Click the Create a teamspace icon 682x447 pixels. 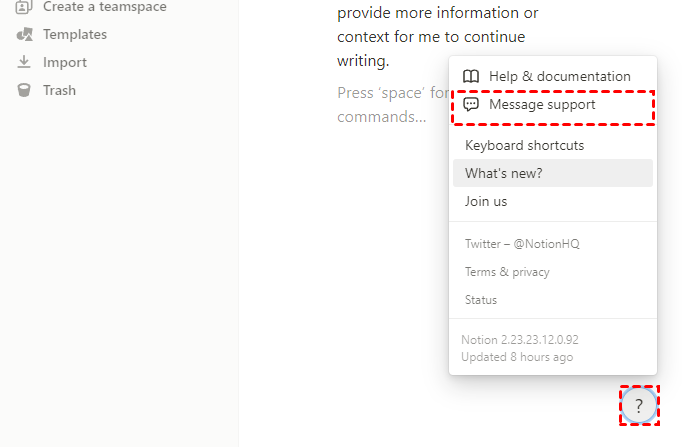(25, 7)
